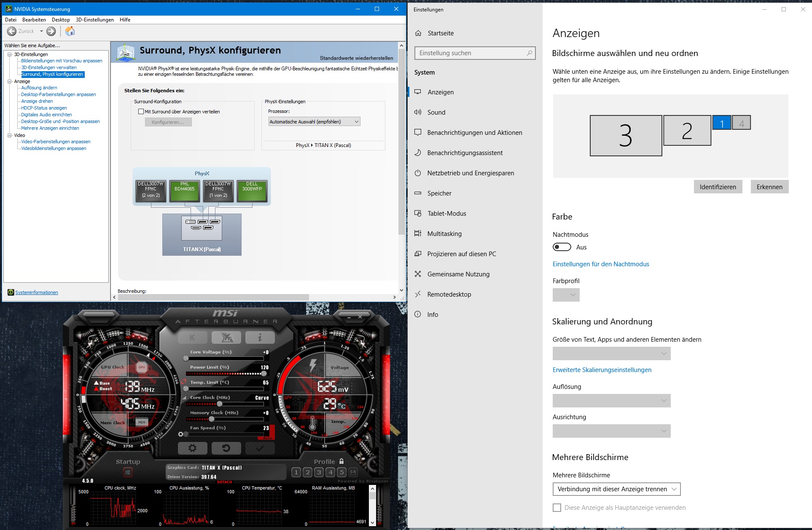Open the info (i) panel in Afterburner
812x530 pixels.
(x=260, y=337)
